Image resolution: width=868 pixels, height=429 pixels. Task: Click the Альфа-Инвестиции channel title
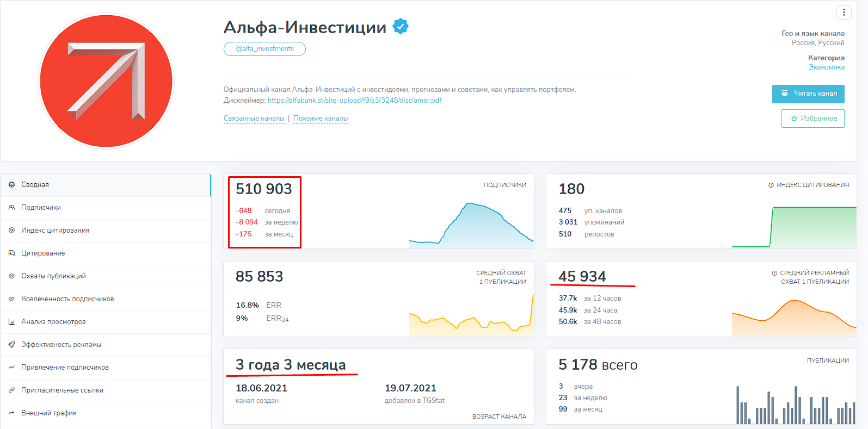tap(305, 27)
